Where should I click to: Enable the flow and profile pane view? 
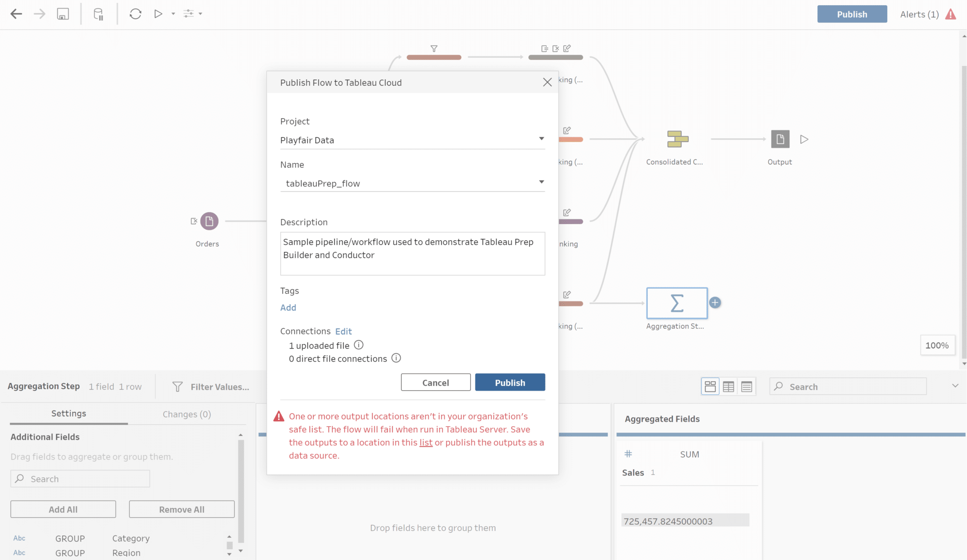(710, 386)
